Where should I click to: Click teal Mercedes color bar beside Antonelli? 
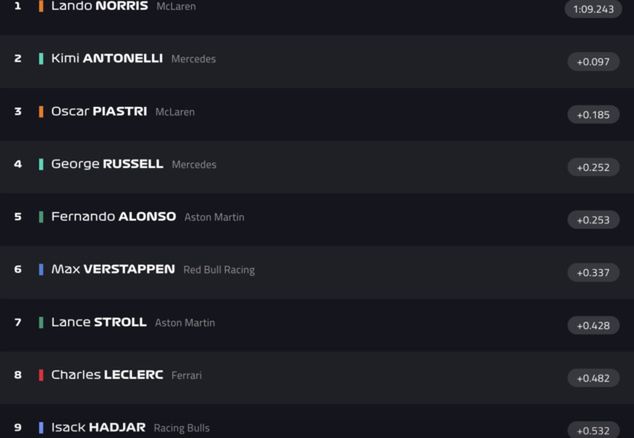41,59
